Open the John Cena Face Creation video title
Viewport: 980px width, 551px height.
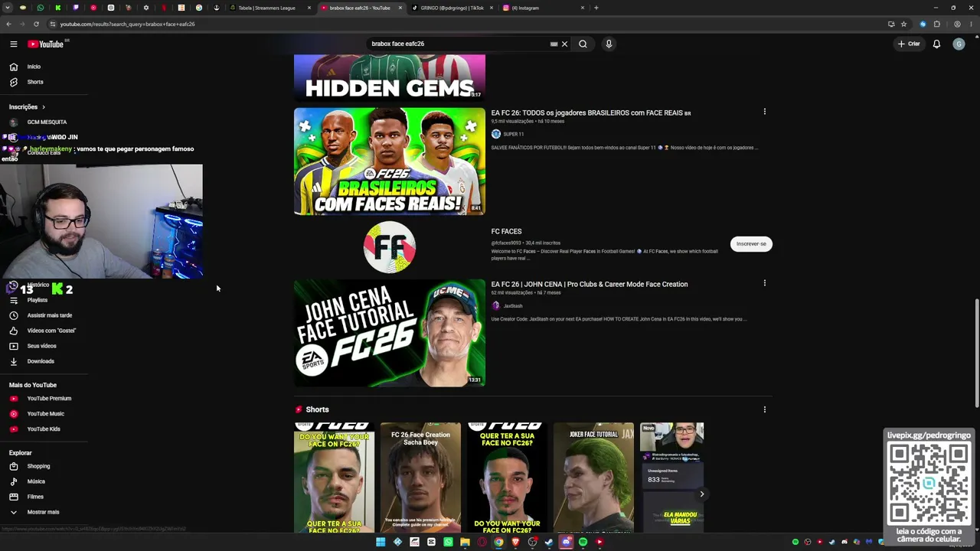tap(590, 284)
